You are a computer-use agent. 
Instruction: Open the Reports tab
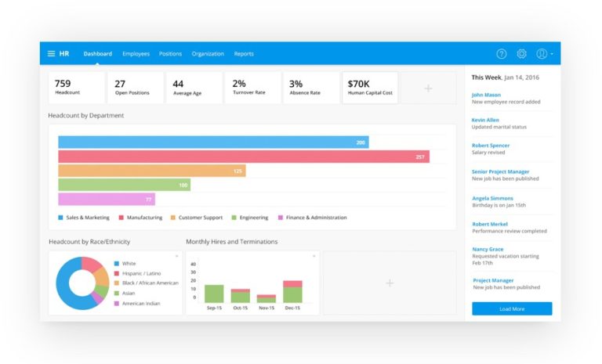[244, 54]
